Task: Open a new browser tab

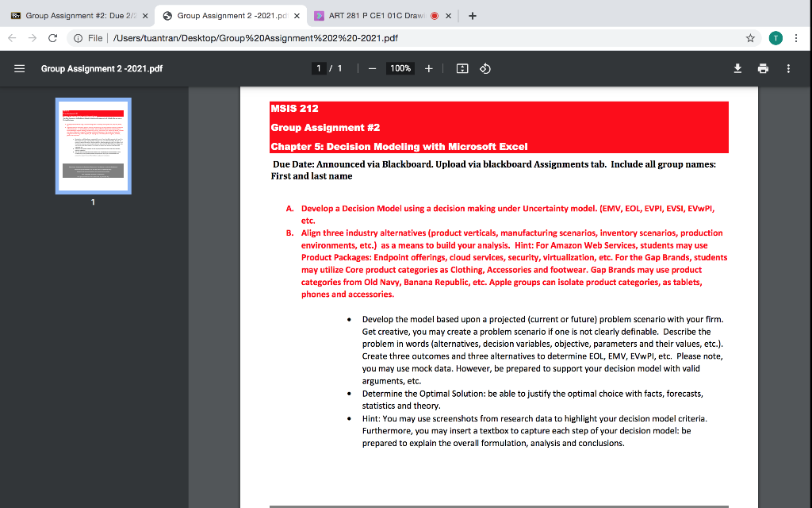Action: 472,14
